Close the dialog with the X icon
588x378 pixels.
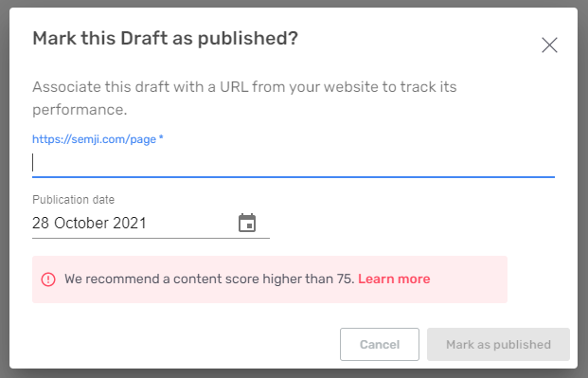click(549, 45)
